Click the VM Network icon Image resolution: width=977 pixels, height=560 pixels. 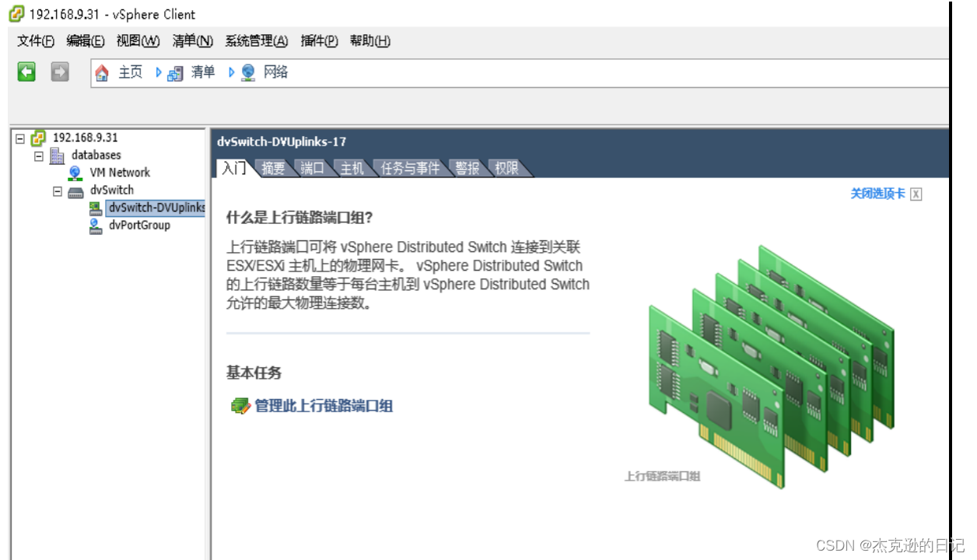pos(75,173)
